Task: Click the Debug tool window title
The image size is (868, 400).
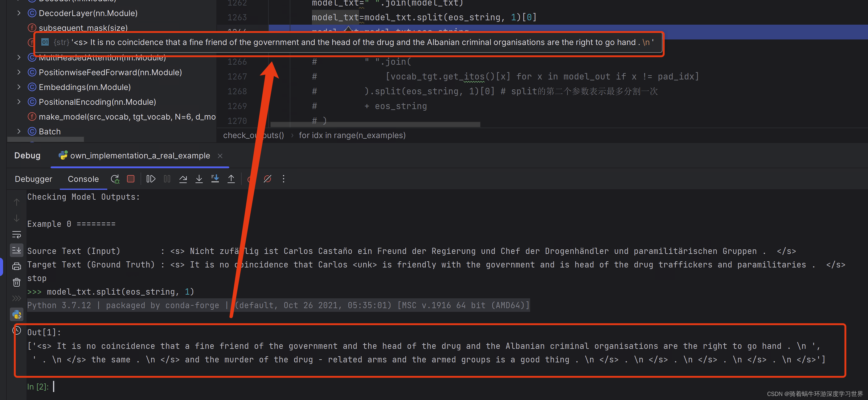Action: pyautogui.click(x=27, y=155)
